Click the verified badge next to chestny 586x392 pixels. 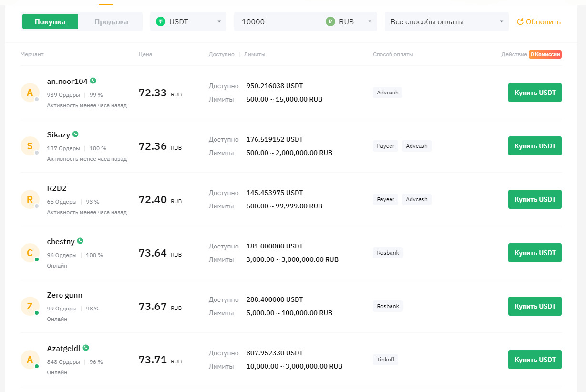(x=80, y=241)
